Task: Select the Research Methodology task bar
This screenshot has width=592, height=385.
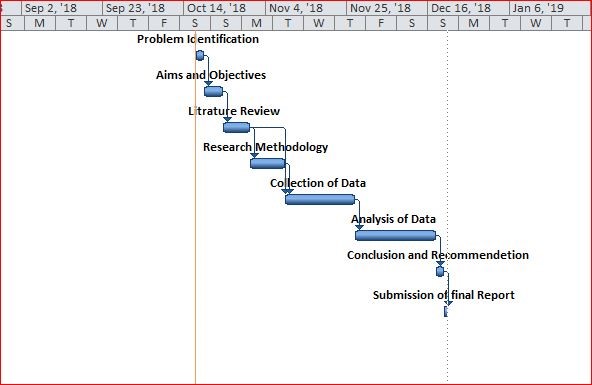Action: pyautogui.click(x=268, y=163)
